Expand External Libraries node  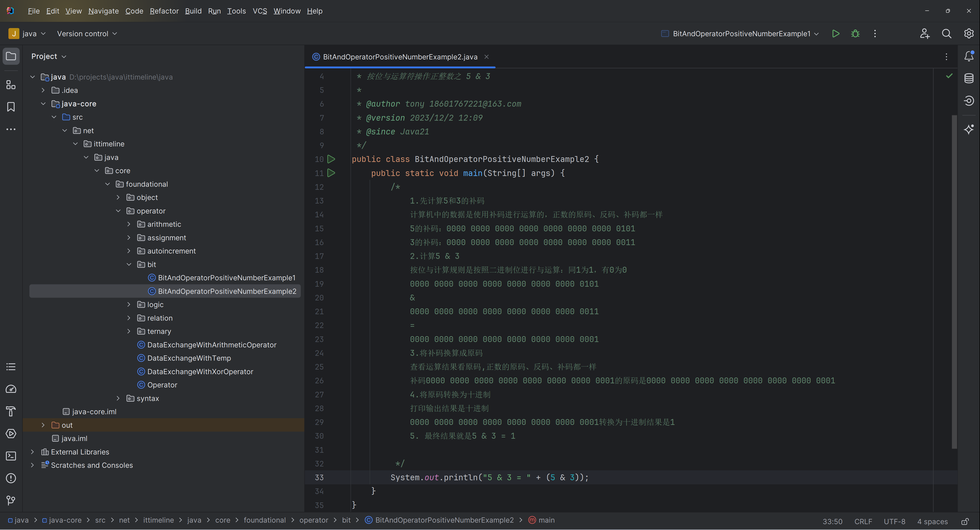tap(33, 452)
